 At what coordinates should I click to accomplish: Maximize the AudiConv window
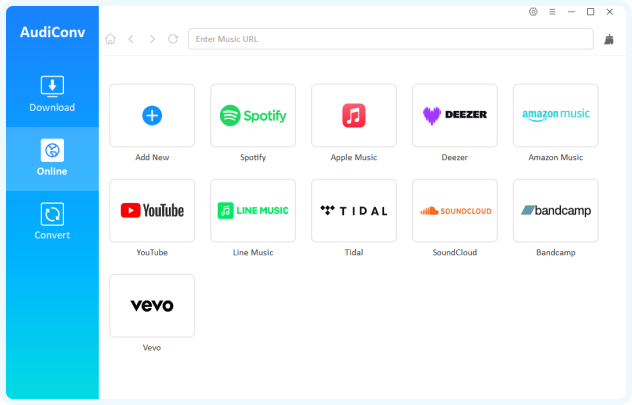coord(590,12)
